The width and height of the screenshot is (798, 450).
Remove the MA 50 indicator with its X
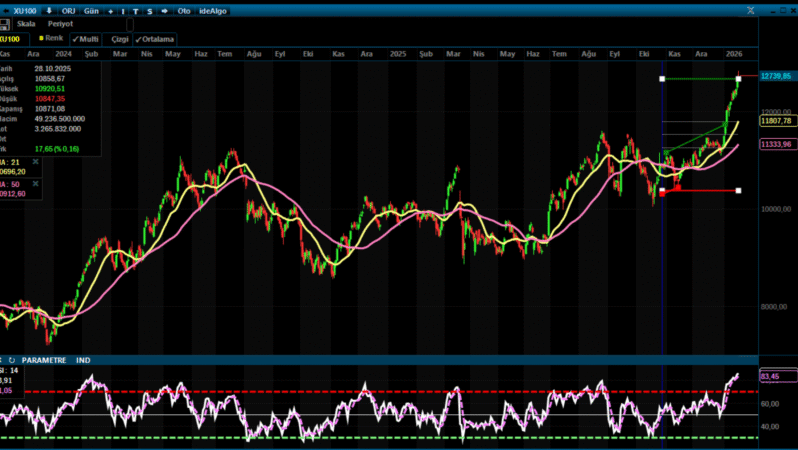click(36, 185)
